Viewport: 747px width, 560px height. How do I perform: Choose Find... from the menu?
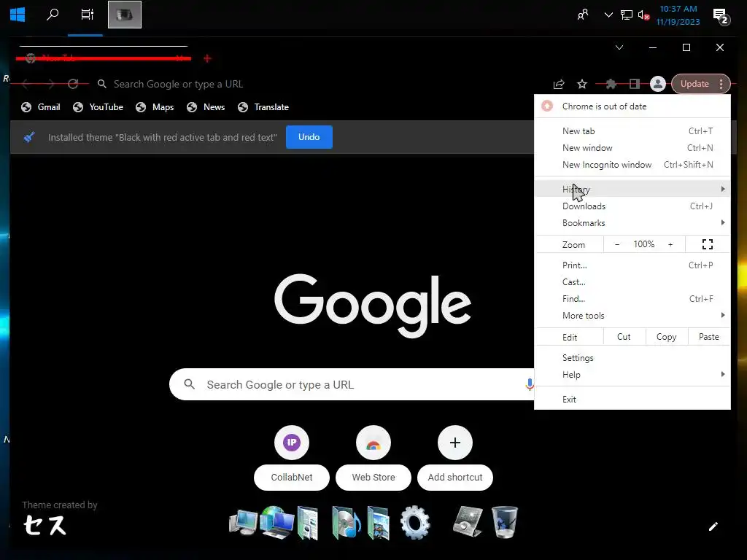(632, 299)
